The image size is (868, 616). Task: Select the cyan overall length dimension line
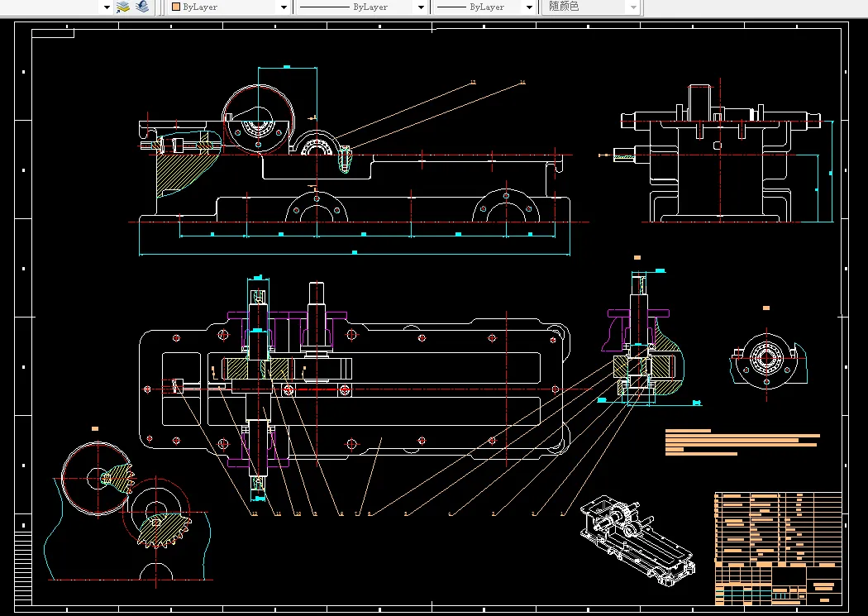(354, 251)
